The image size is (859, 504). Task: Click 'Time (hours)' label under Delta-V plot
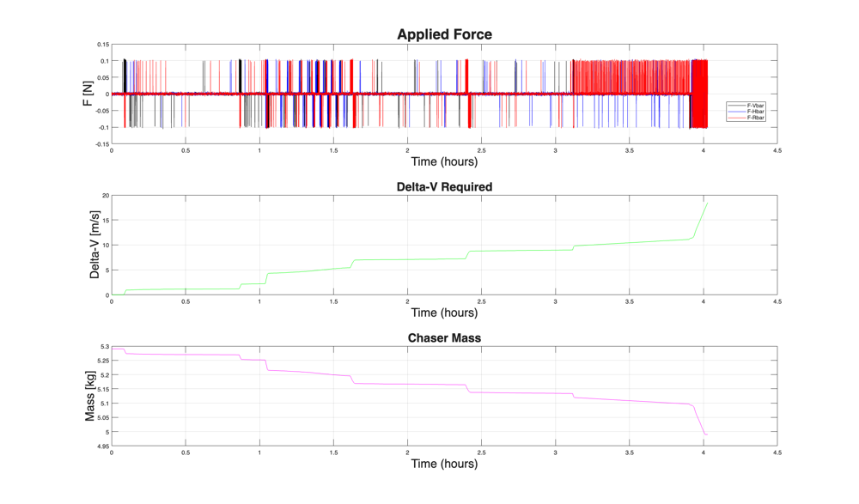pos(444,313)
